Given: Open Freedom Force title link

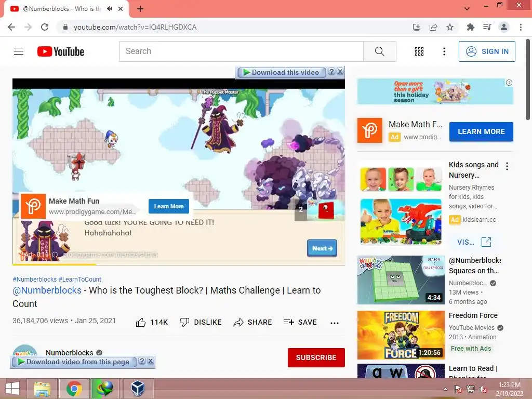Looking at the screenshot, I should pyautogui.click(x=473, y=315).
